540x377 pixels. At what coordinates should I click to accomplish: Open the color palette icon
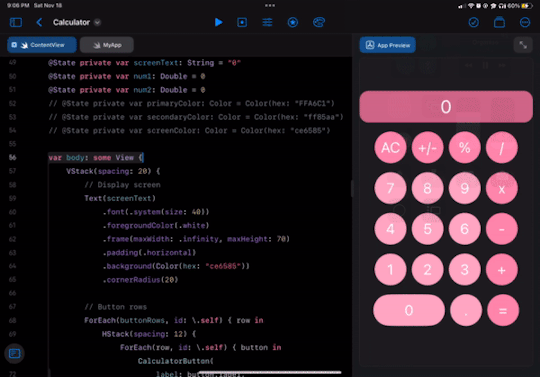pos(319,22)
